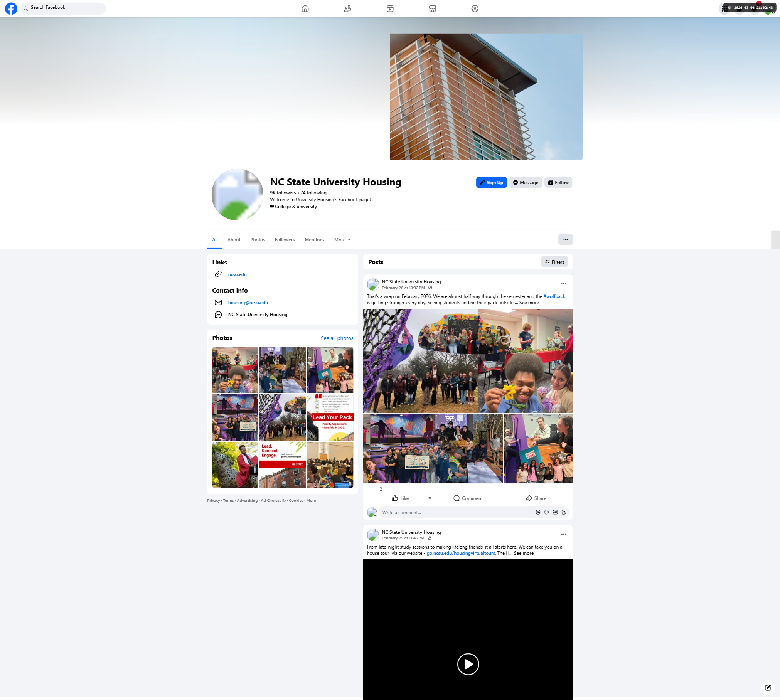Open the Marketplace icon in top navigation
This screenshot has width=780, height=700.
click(432, 8)
